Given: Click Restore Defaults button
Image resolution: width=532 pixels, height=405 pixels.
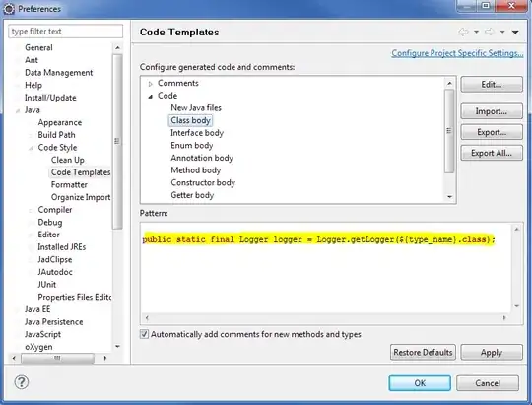Looking at the screenshot, I should (423, 353).
